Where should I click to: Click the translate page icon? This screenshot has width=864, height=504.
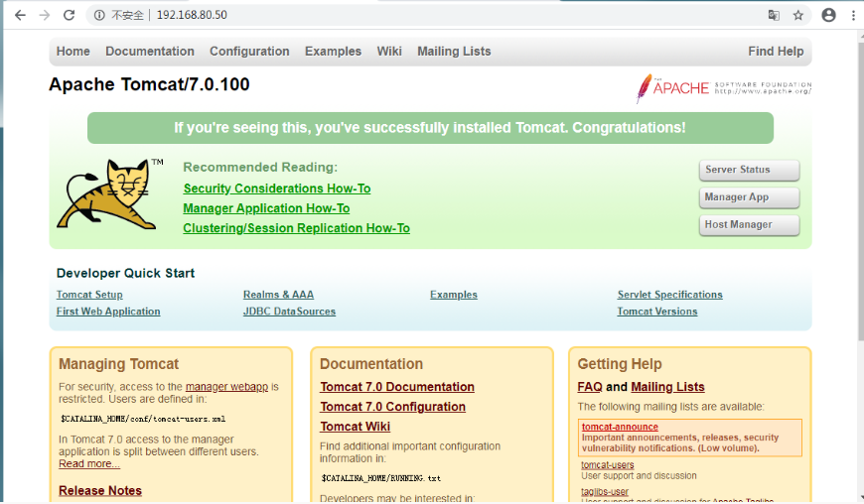(774, 15)
